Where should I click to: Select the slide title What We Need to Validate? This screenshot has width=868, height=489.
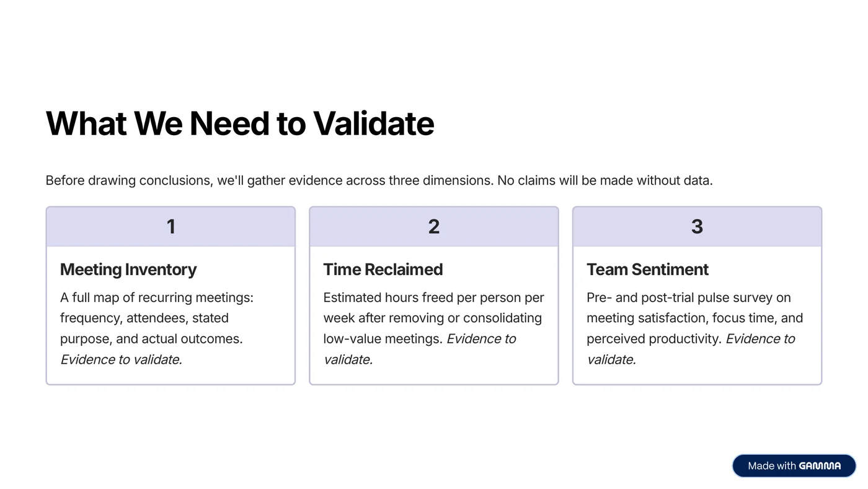point(240,123)
